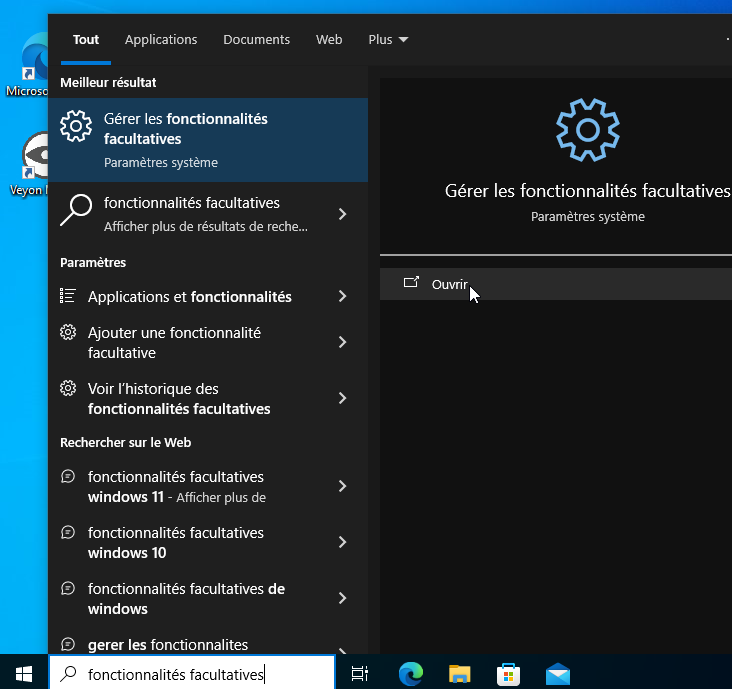This screenshot has width=732, height=689.
Task: Click the web search icon beside 'windows 11'
Action: tap(68, 476)
